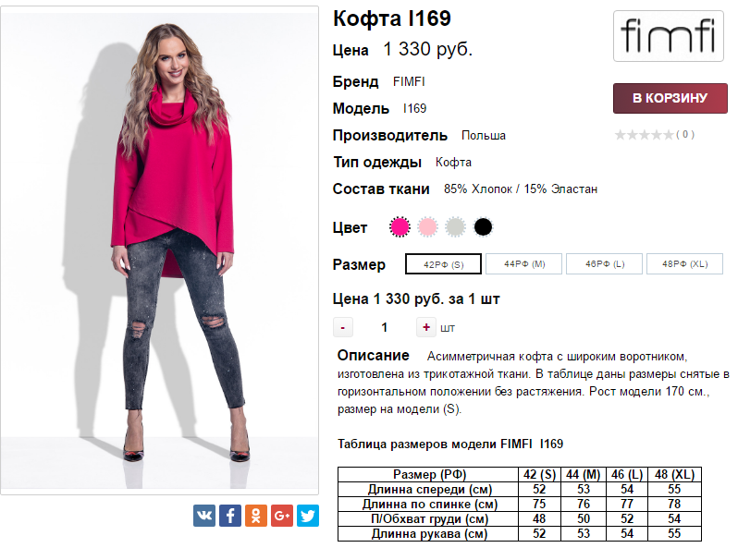Pick the grey color swatch
738x560 pixels.
click(454, 226)
